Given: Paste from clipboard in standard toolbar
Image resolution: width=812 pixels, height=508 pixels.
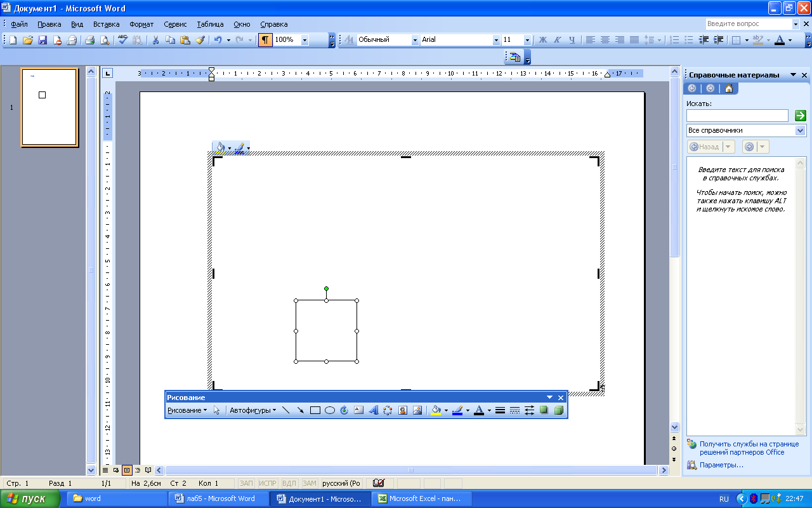Looking at the screenshot, I should click(185, 40).
